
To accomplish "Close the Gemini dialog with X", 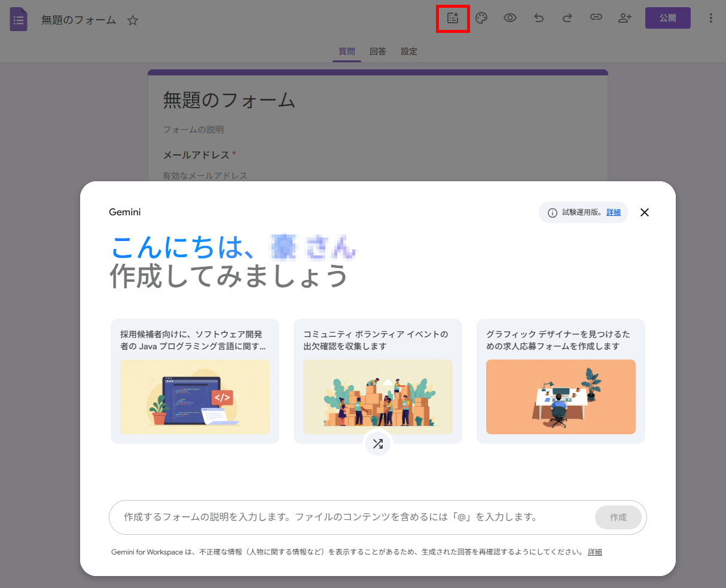I will click(x=644, y=212).
